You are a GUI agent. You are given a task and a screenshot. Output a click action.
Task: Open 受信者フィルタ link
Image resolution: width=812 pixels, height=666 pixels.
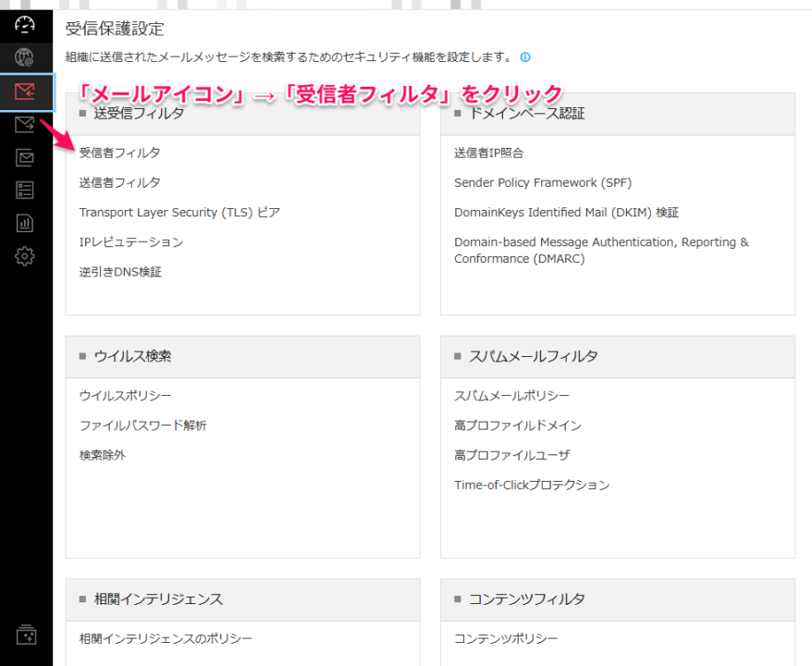tap(119, 153)
